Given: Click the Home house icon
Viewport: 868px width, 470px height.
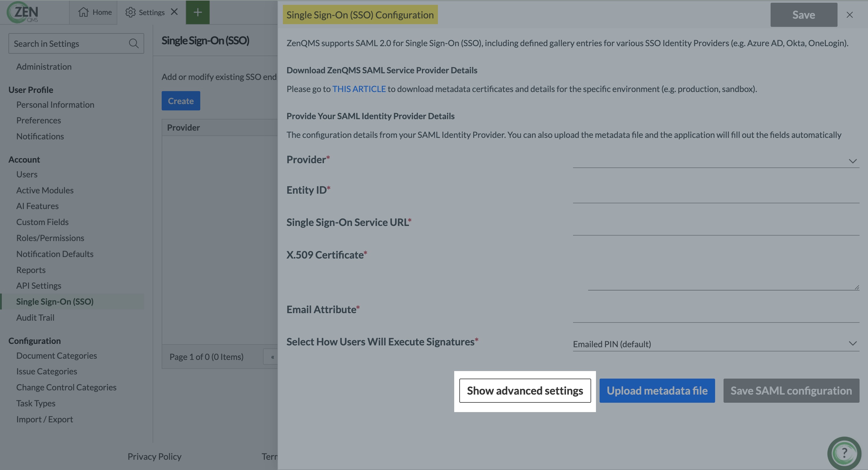Looking at the screenshot, I should click(x=83, y=12).
